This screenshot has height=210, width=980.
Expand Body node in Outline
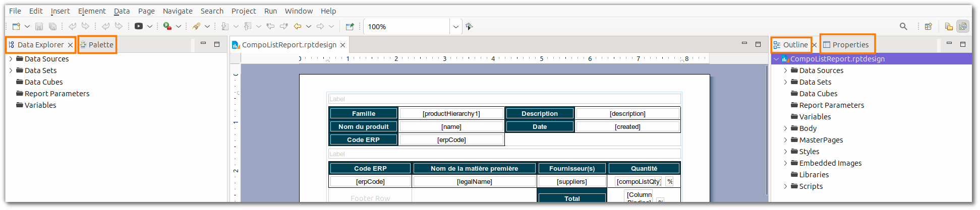[x=785, y=128]
